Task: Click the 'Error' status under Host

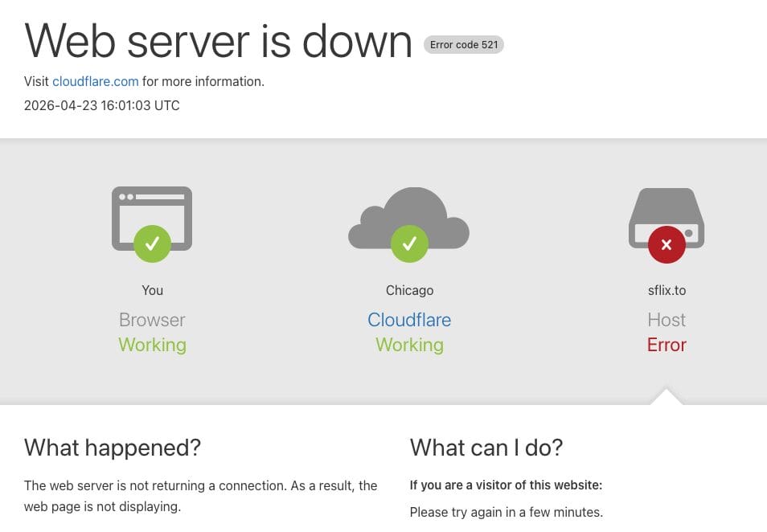Action: (x=666, y=344)
